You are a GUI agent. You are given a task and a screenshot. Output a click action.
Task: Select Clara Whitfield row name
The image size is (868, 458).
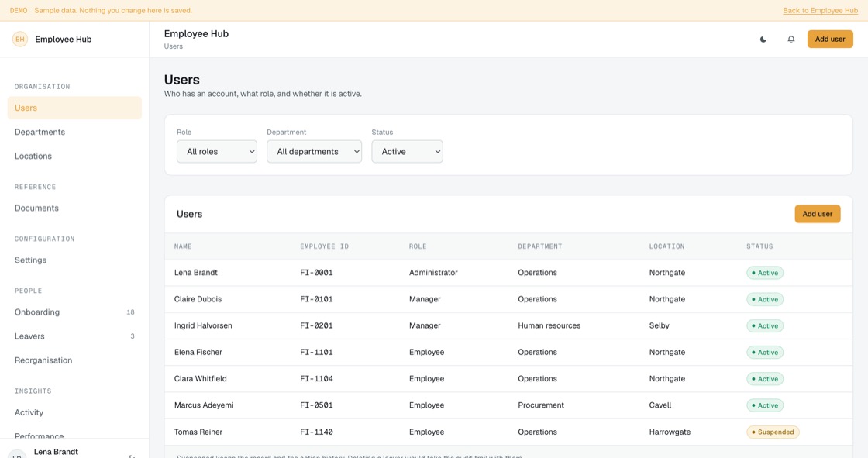(x=201, y=379)
